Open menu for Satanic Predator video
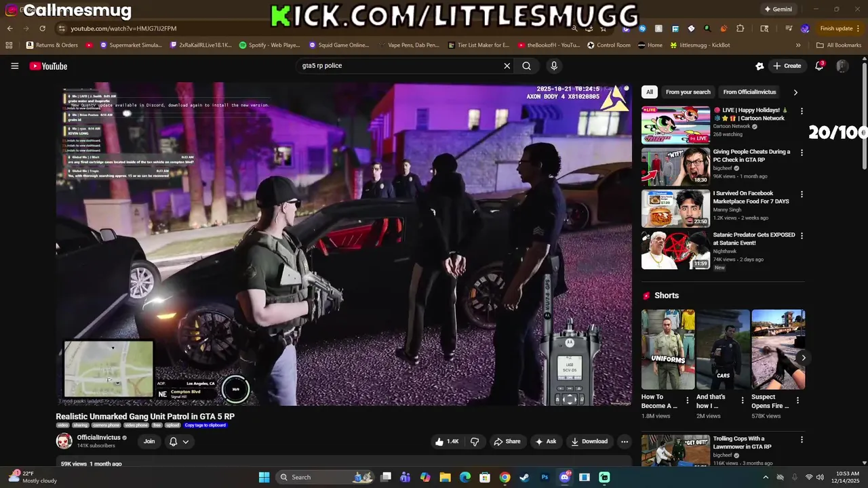Image resolution: width=868 pixels, height=488 pixels. tap(802, 236)
